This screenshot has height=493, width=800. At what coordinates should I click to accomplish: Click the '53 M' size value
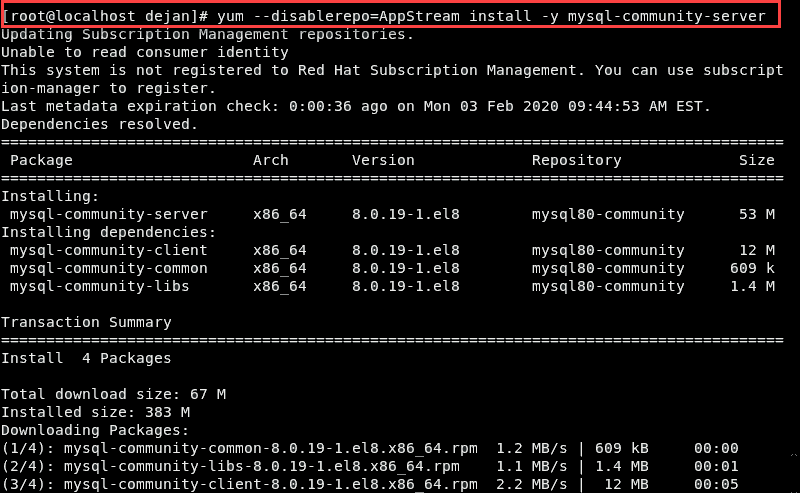757,214
